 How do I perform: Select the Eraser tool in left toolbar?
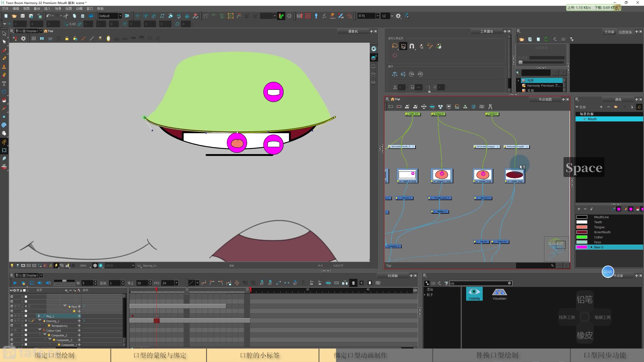click(x=4, y=75)
